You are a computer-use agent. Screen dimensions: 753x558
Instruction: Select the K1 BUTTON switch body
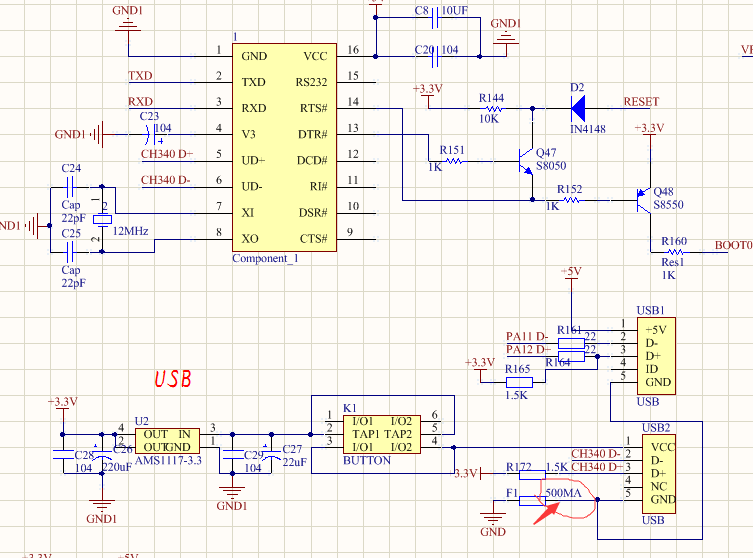[382, 435]
